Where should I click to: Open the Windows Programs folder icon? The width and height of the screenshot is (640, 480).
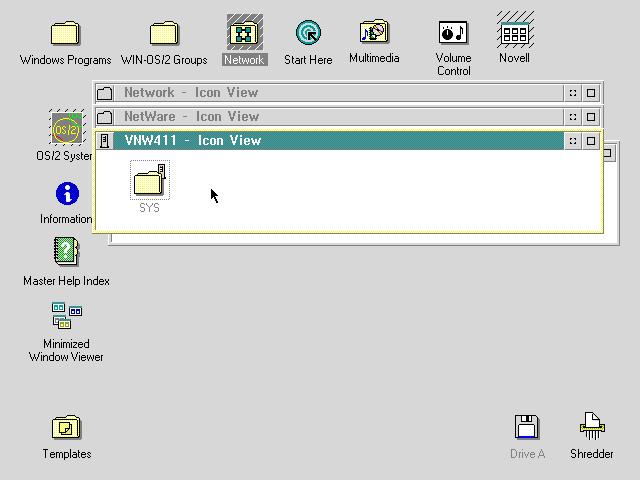[x=65, y=33]
